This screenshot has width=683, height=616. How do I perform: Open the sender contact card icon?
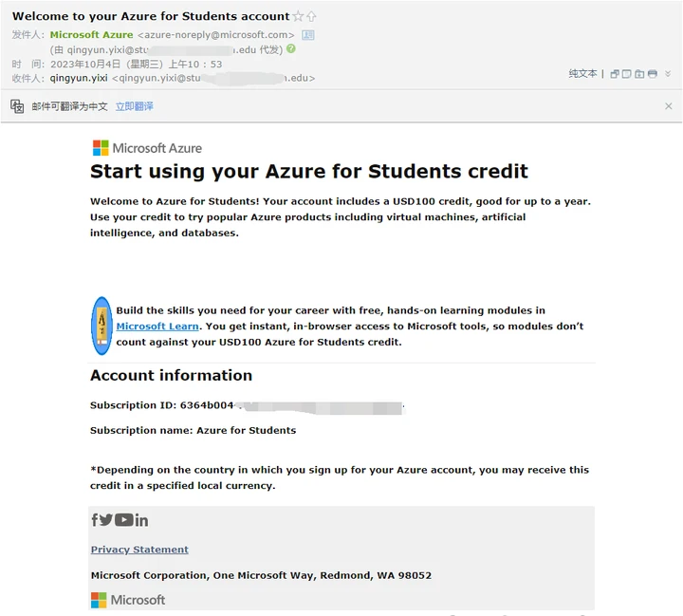308,35
